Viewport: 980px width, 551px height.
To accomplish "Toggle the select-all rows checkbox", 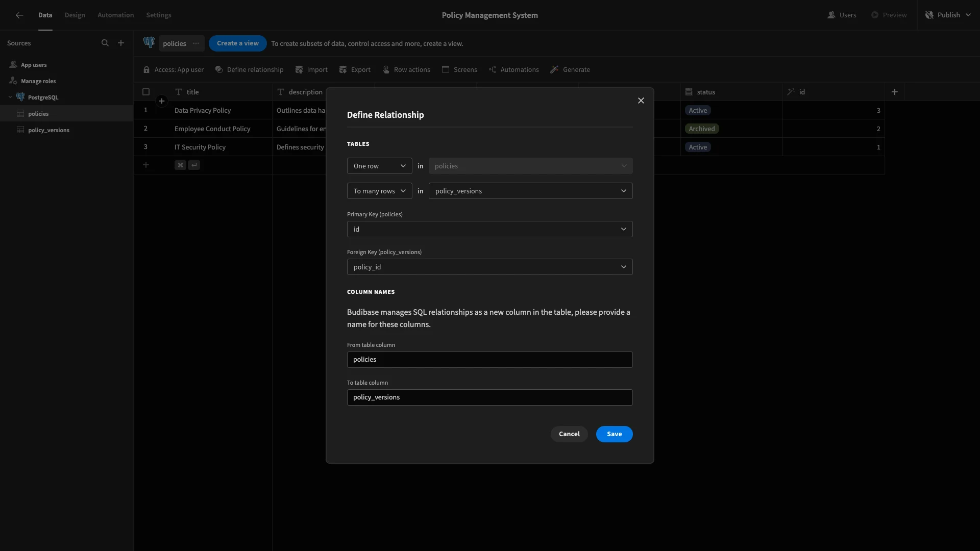I will [146, 92].
